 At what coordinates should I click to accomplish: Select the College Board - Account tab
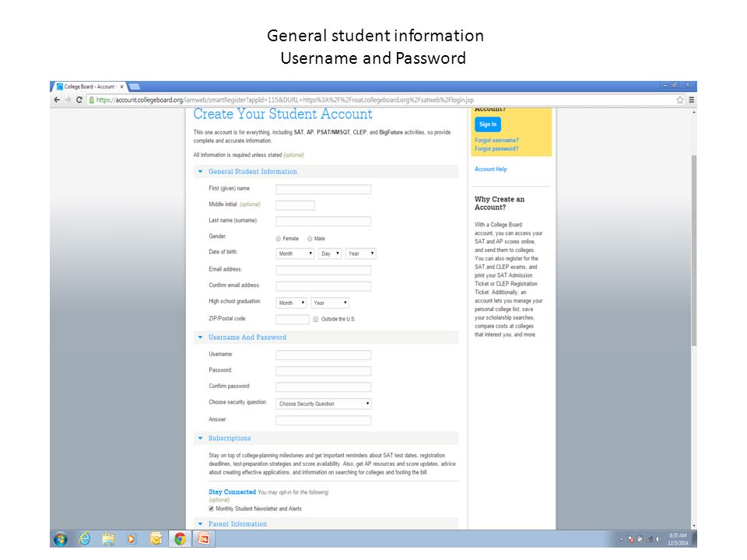pyautogui.click(x=89, y=86)
